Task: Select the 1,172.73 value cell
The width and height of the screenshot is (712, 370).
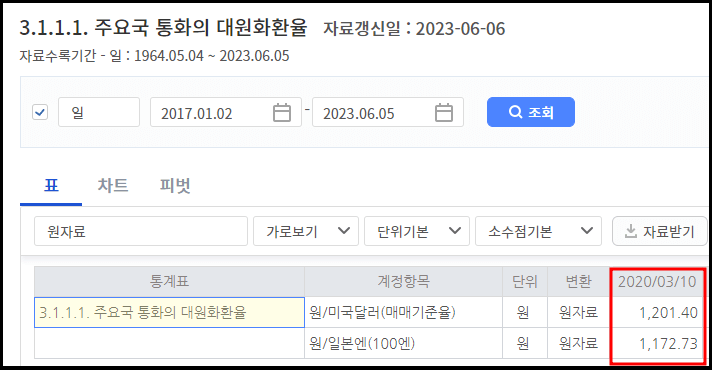Action: tap(657, 343)
